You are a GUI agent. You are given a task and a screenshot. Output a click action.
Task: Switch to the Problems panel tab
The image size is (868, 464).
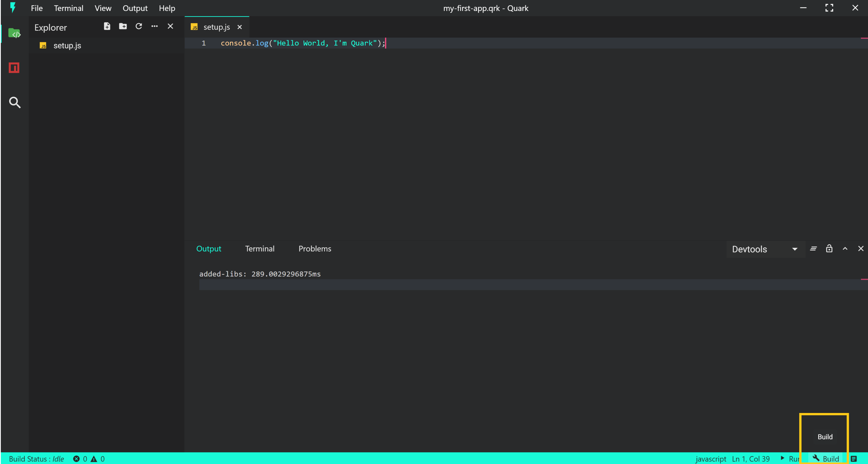tap(314, 249)
